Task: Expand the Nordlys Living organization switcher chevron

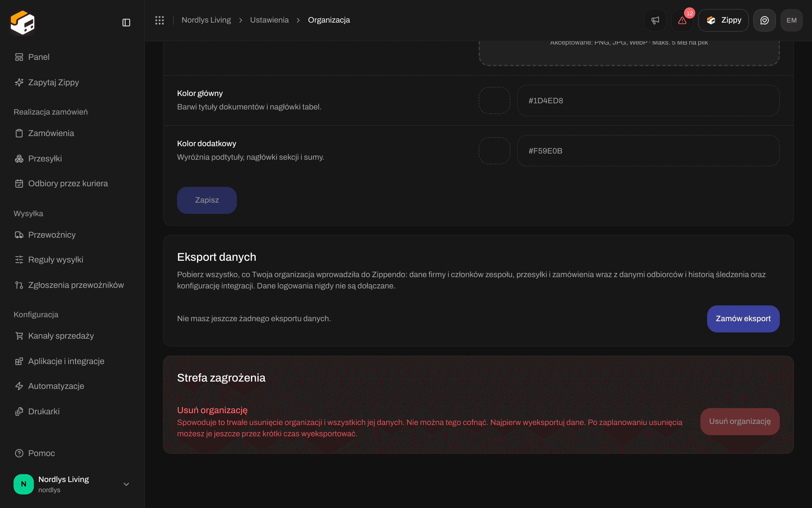Action: pyautogui.click(x=126, y=484)
